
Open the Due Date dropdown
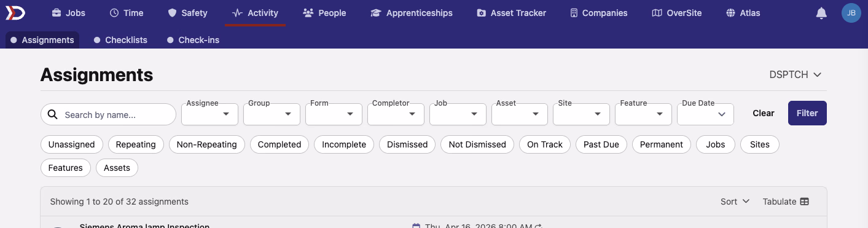(x=705, y=114)
